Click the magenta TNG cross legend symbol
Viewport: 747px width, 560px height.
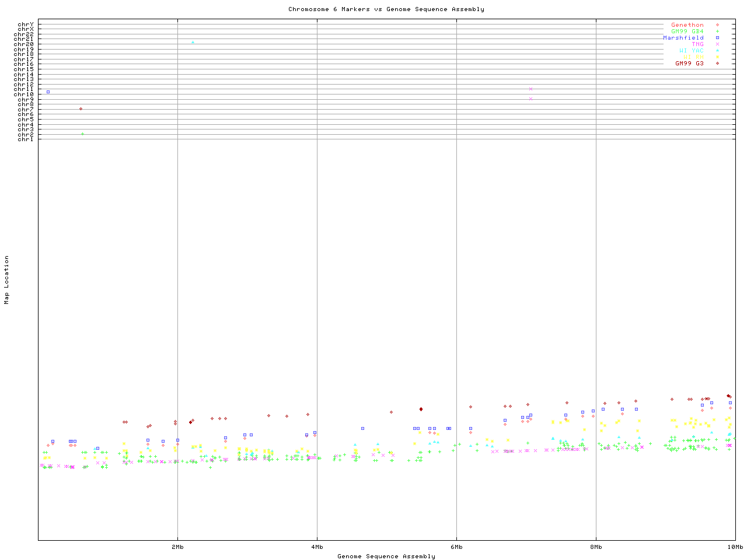(717, 44)
